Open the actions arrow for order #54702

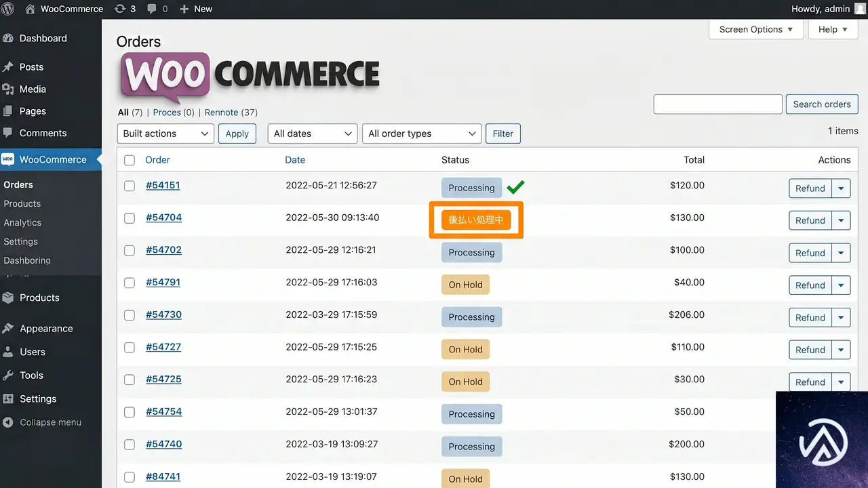(x=841, y=253)
